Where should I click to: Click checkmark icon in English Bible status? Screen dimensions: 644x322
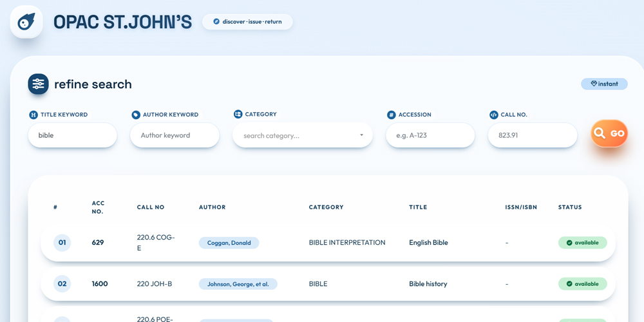569,243
